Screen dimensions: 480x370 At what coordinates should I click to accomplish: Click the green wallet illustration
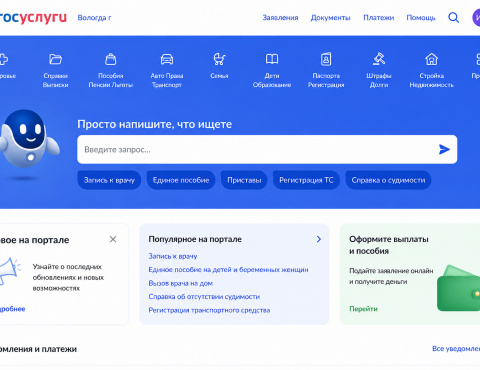458,288
